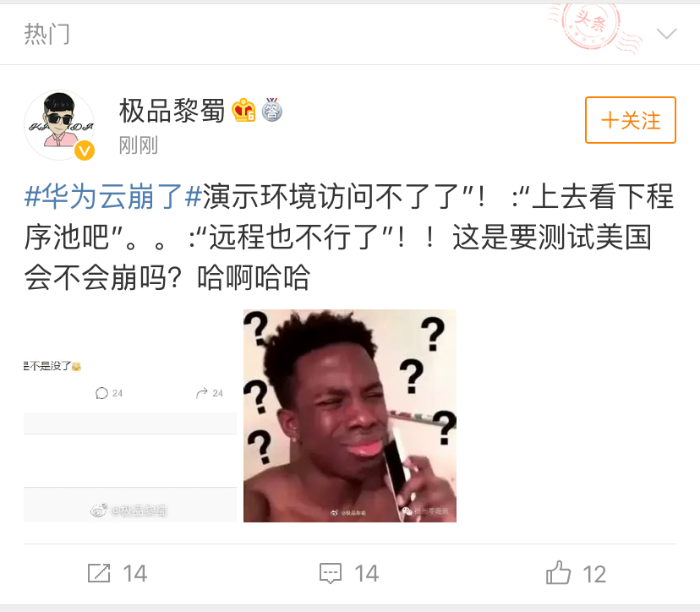Tap the comment bubble icon

click(x=331, y=573)
